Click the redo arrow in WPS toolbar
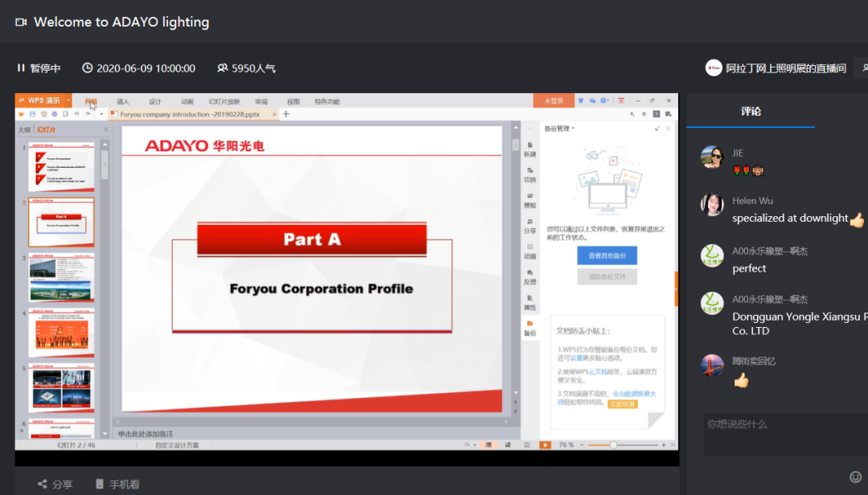This screenshot has width=868, height=495. (88, 114)
